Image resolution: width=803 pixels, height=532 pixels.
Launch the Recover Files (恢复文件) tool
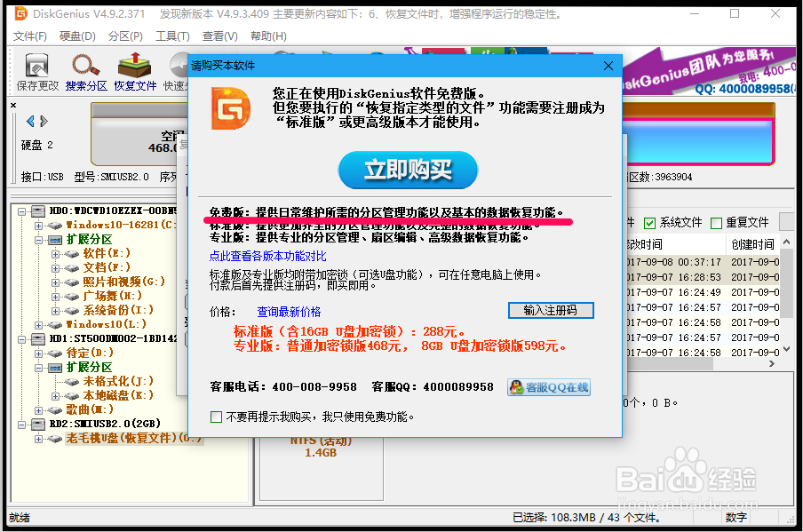[x=135, y=72]
